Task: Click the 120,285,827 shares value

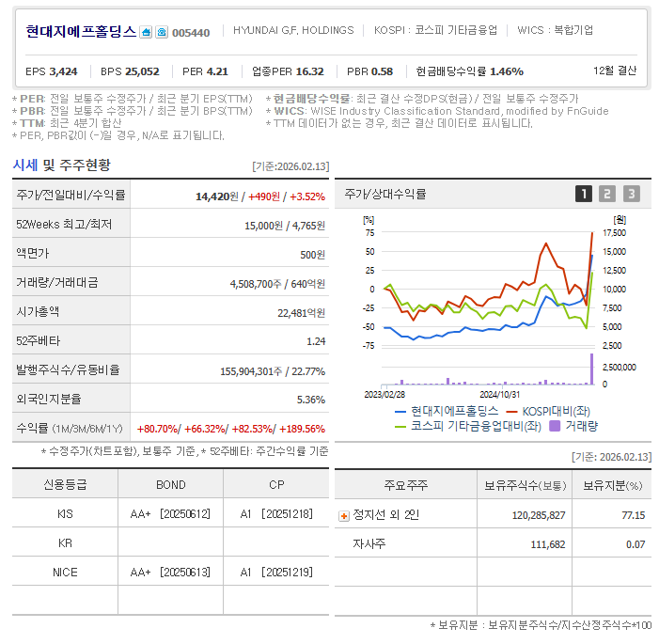Action: 539,515
